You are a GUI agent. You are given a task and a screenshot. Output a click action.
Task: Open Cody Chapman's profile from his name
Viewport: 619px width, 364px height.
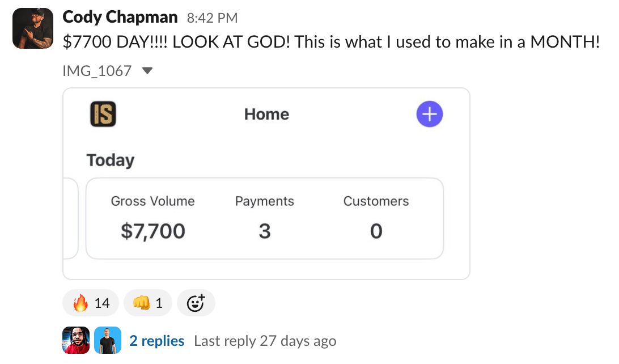click(x=120, y=17)
